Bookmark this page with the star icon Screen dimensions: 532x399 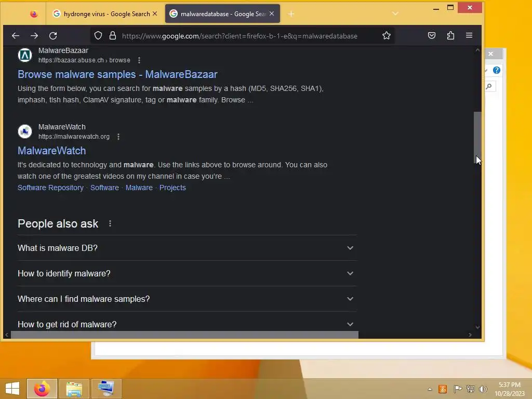point(386,36)
